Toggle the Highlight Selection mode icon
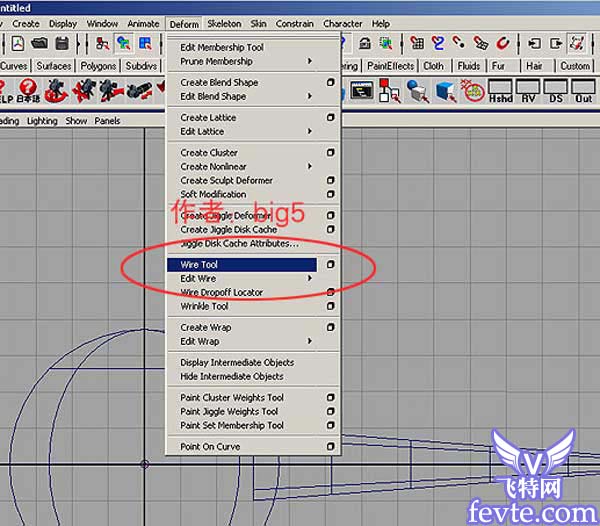600x526 pixels. 386,43
